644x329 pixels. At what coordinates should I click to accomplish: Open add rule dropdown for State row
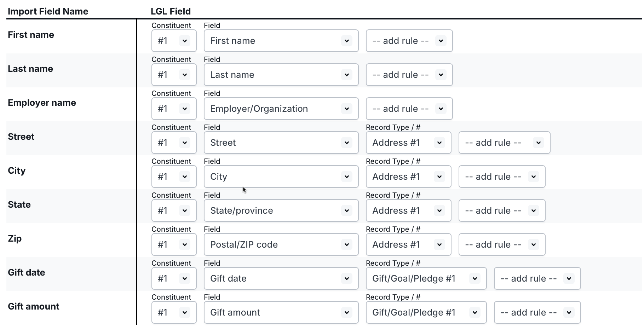coord(502,210)
